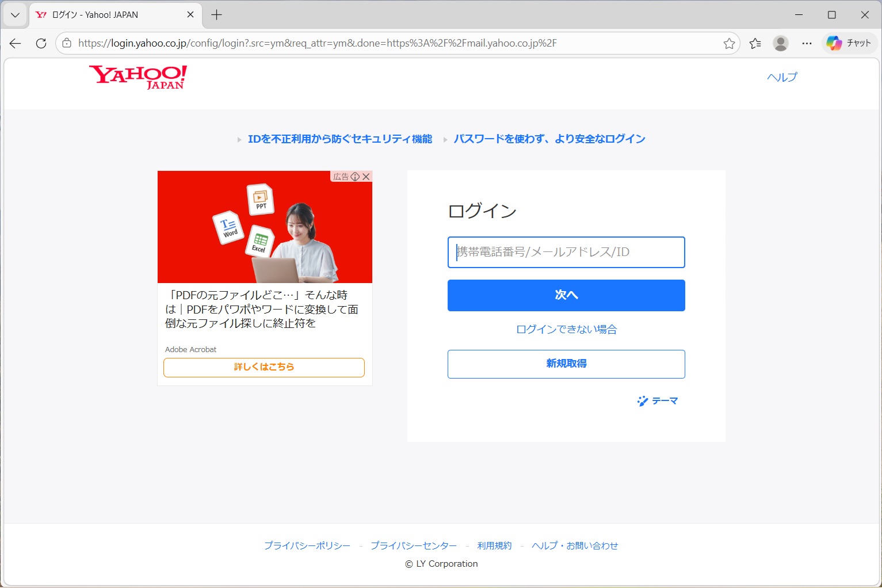Open the テーマ (theme) settings
Viewport: 882px width, 588px height.
[x=658, y=401]
